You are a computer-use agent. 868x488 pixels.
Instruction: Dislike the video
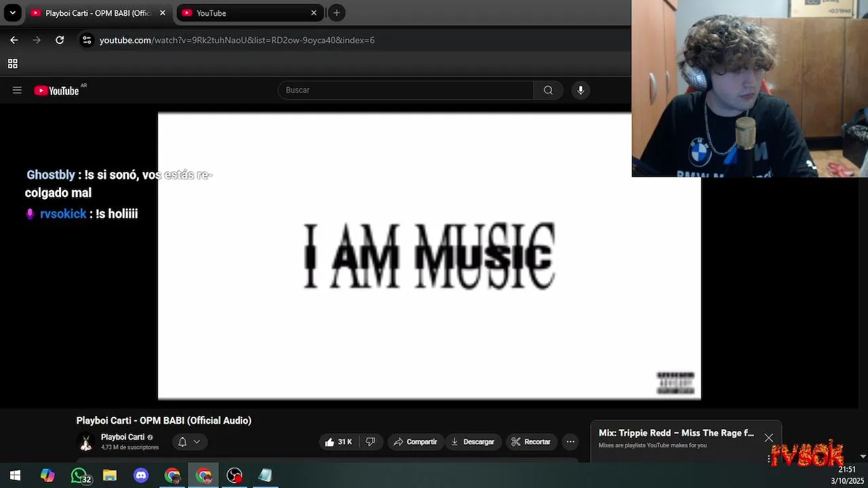coord(370,442)
